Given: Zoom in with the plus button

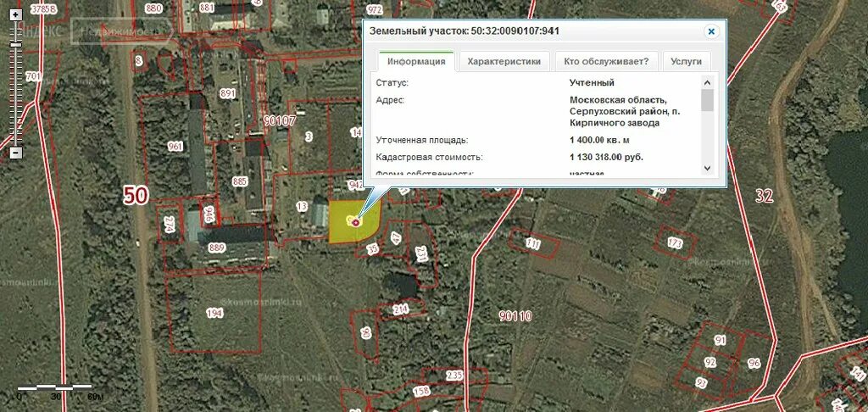Looking at the screenshot, I should [x=17, y=16].
